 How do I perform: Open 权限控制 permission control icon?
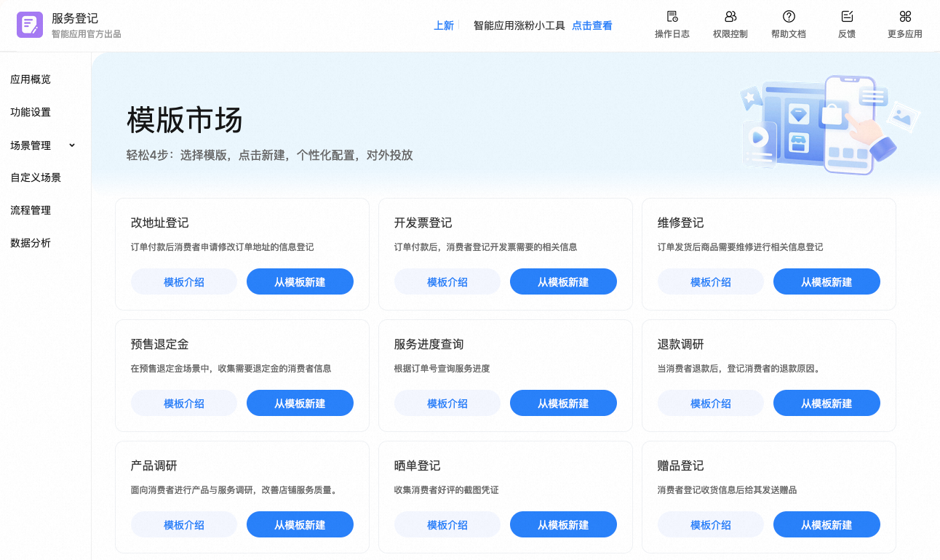730,17
